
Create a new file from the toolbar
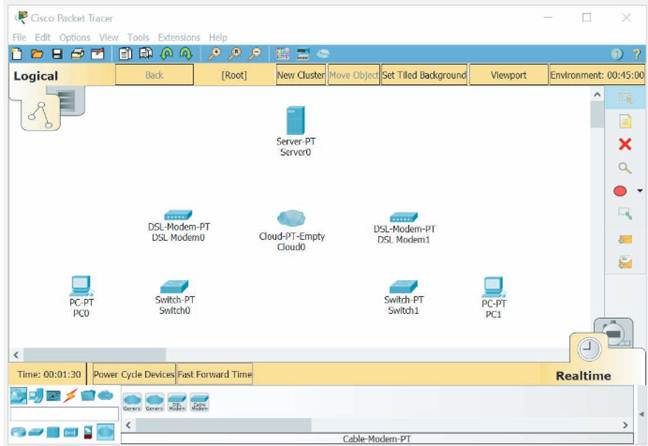17,54
